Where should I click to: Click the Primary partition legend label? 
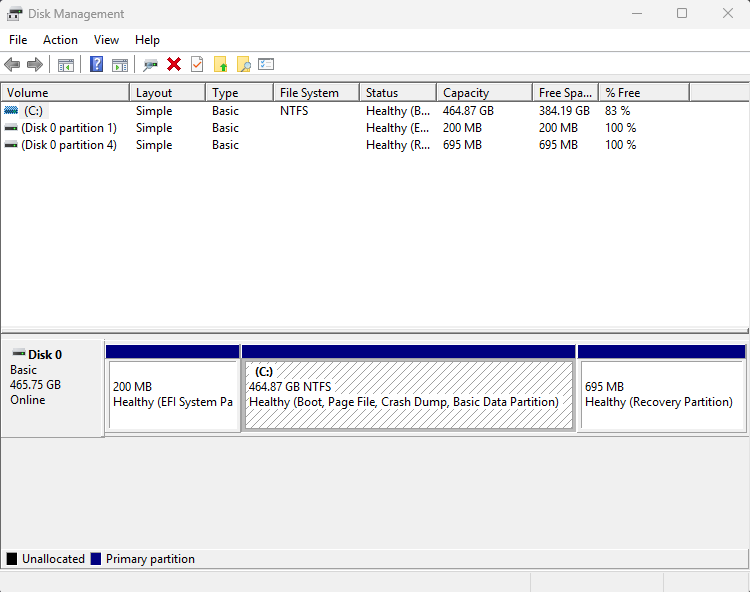[150, 559]
